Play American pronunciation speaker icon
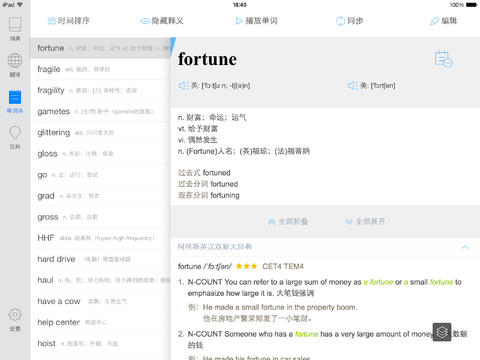The height and width of the screenshot is (360, 480). click(x=353, y=86)
